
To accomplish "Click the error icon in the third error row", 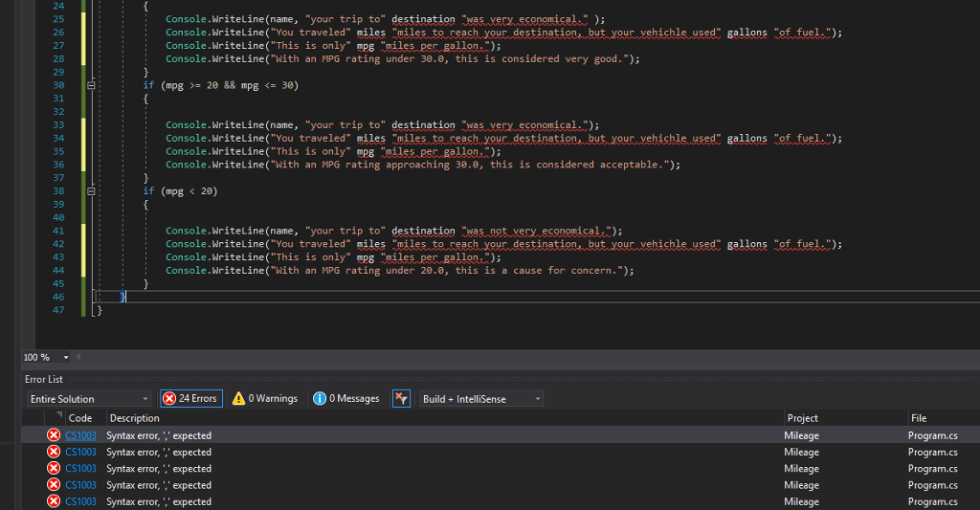I will 54,469.
